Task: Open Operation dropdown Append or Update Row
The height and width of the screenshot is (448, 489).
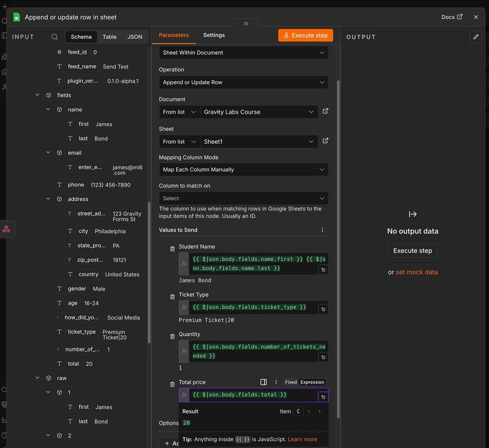Action: point(243,82)
